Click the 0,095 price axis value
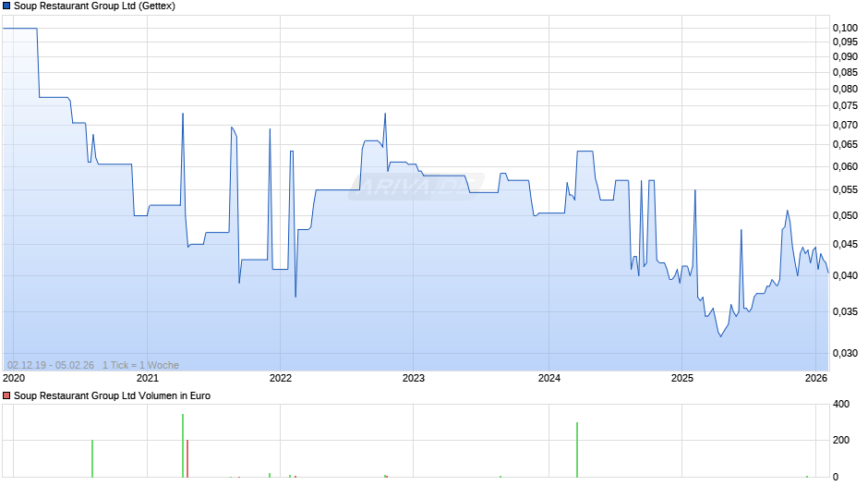Screen dimensions: 868x486 pyautogui.click(x=845, y=43)
